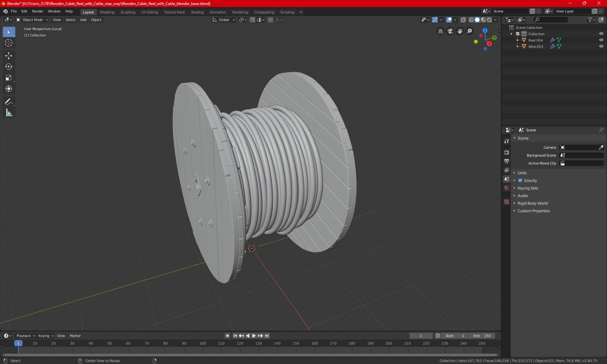
Task: Open the Object Mode dropdown
Action: (32, 20)
